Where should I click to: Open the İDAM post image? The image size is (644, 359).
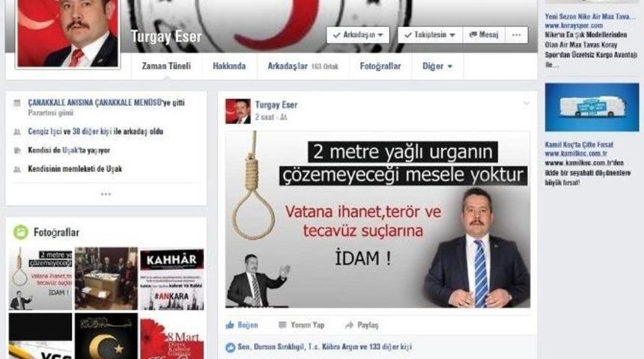click(x=377, y=219)
